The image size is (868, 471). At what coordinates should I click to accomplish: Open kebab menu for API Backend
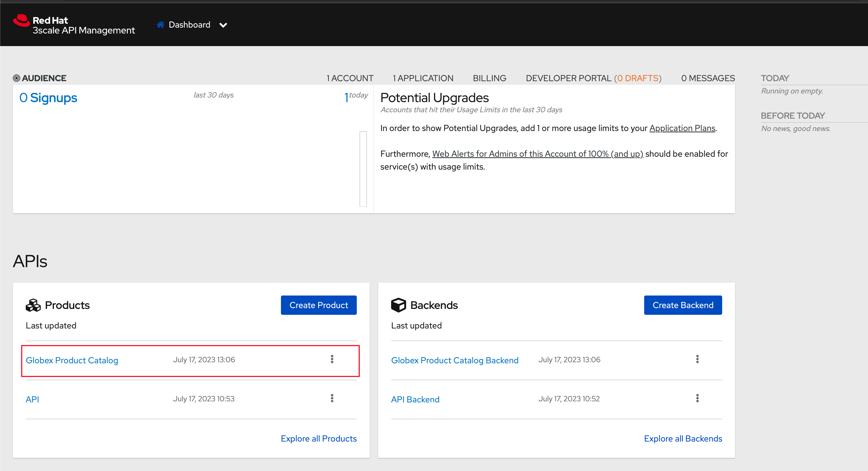(697, 398)
